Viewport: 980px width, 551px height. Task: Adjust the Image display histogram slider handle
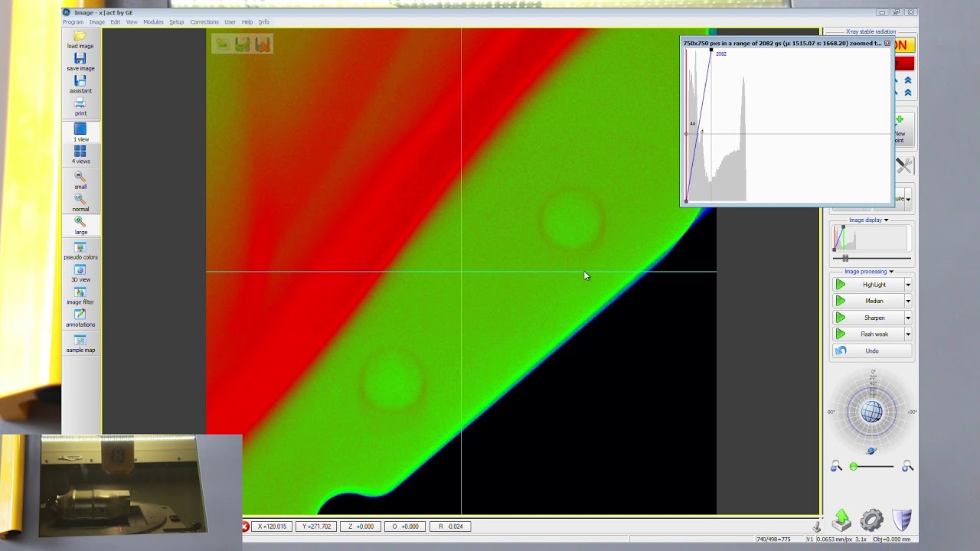point(845,259)
